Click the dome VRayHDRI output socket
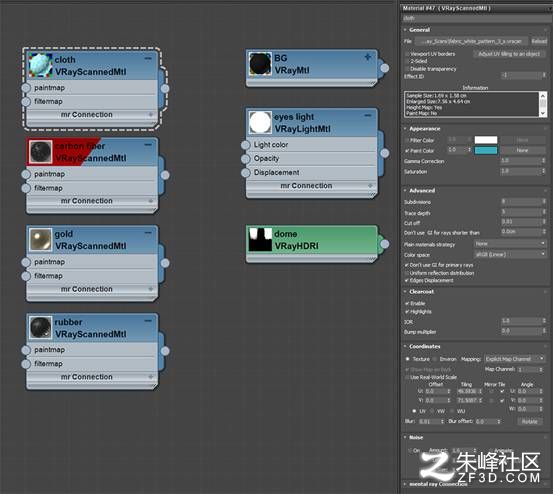Image resolution: width=553 pixels, height=494 pixels. (x=384, y=244)
